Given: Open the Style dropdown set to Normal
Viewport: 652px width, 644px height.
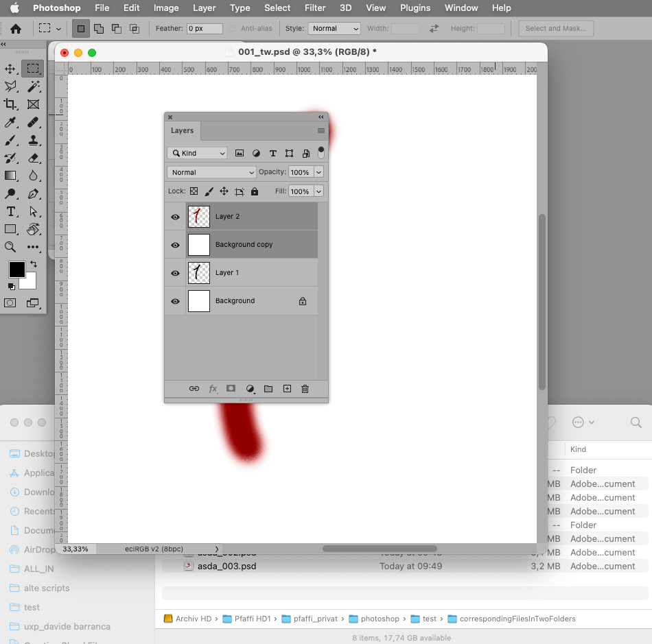Looking at the screenshot, I should tap(334, 29).
